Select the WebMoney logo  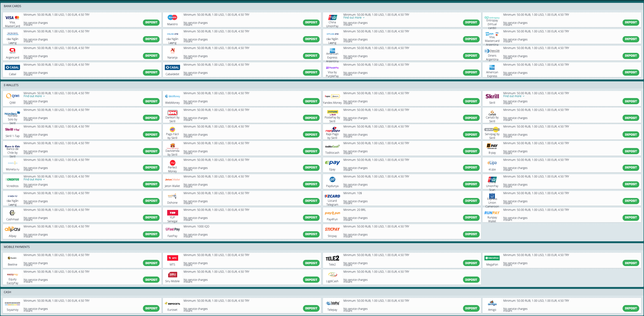(172, 96)
